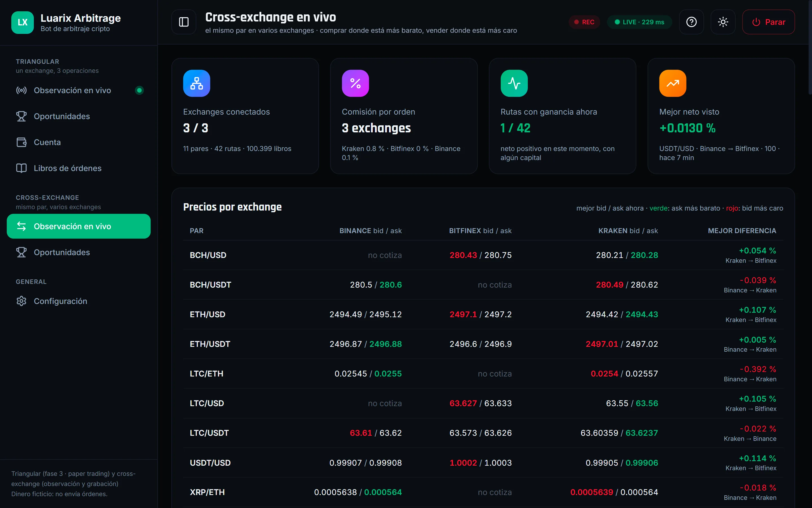Click the +0.114 % best difference

[757, 458]
